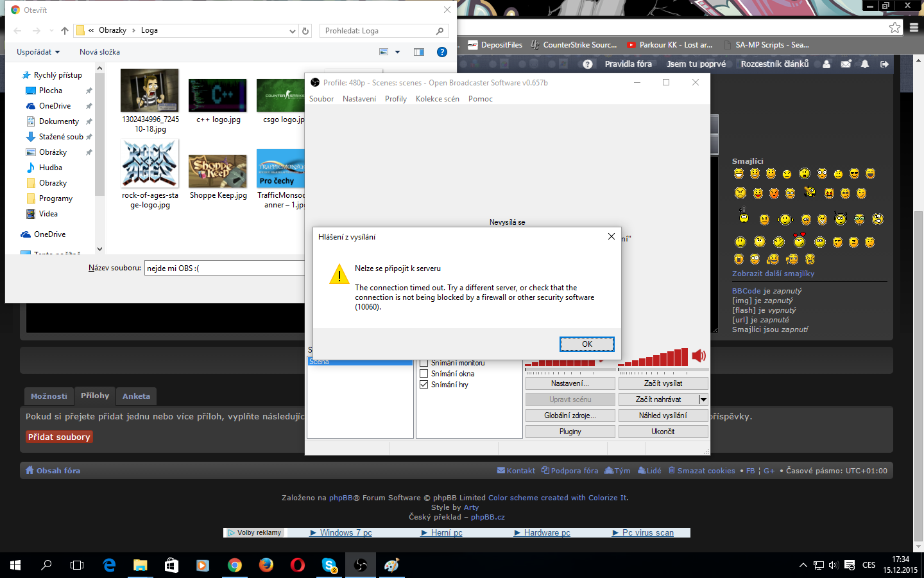Select Stažené soubory in the navigation pane
The height and width of the screenshot is (578, 924).
(61, 137)
